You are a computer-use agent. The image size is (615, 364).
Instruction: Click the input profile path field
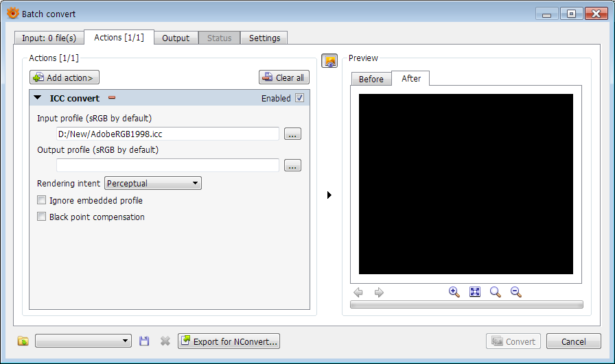coord(168,134)
